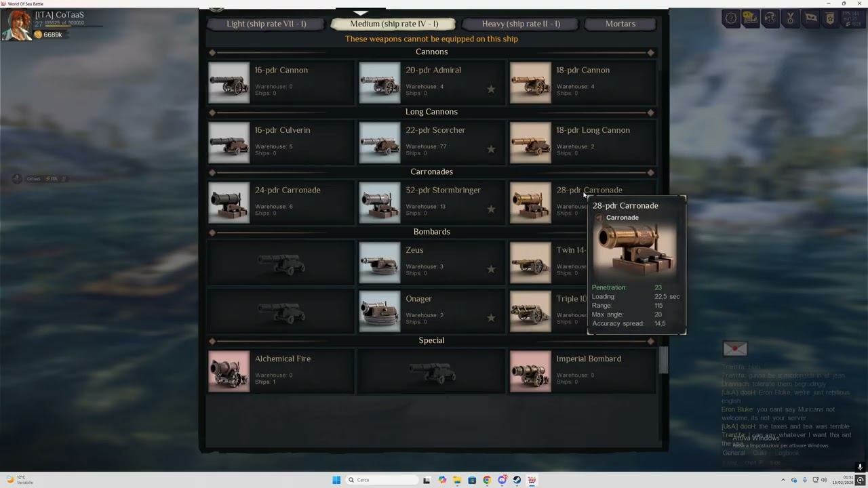
Task: Click the 18-pdr Long Cannon name
Action: tap(593, 130)
